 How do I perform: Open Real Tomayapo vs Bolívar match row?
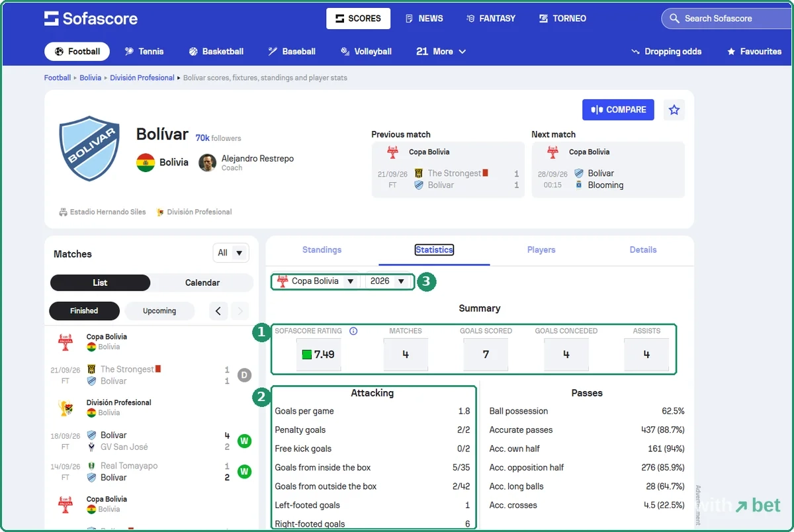[x=152, y=471]
